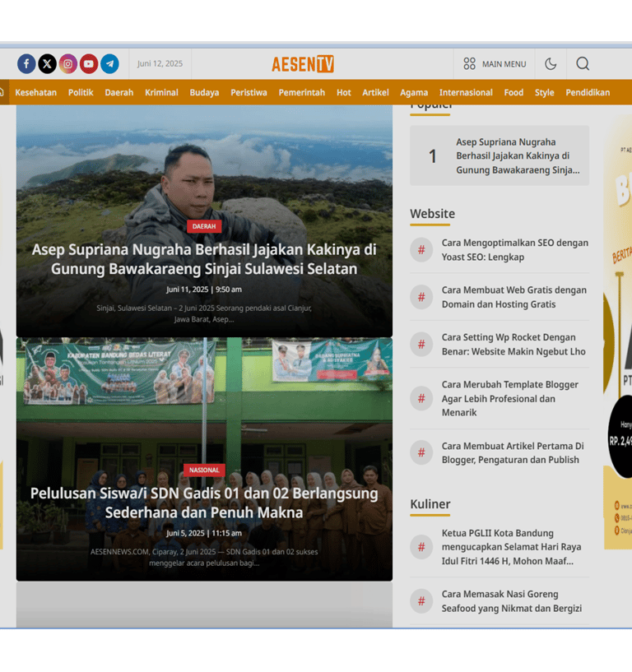Open the Food menu item
Image resolution: width=632 pixels, height=672 pixels.
point(513,93)
